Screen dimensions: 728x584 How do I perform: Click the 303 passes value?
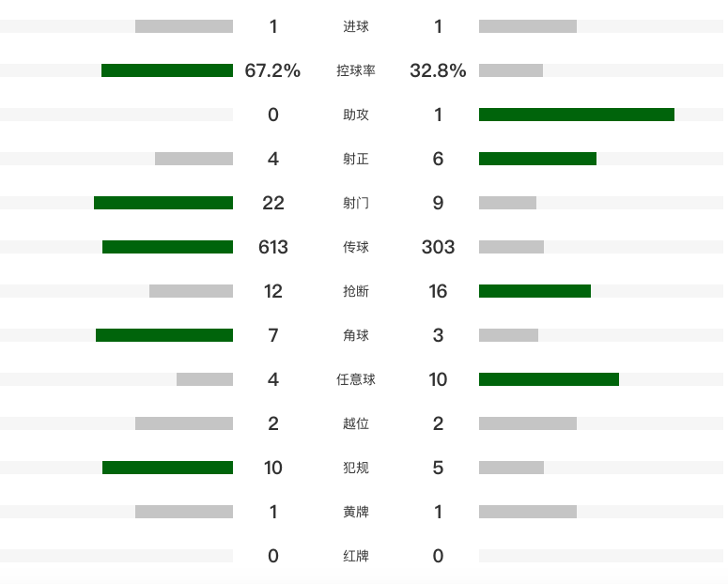pos(438,247)
